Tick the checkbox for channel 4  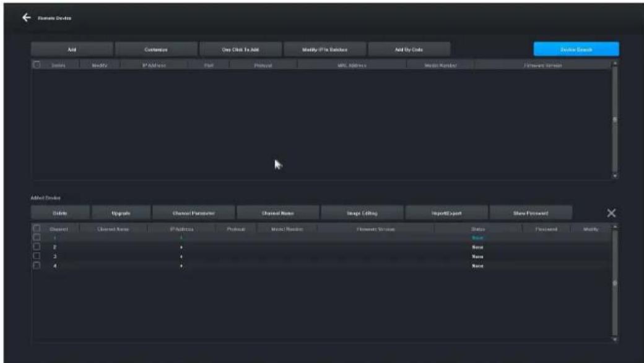coord(37,265)
